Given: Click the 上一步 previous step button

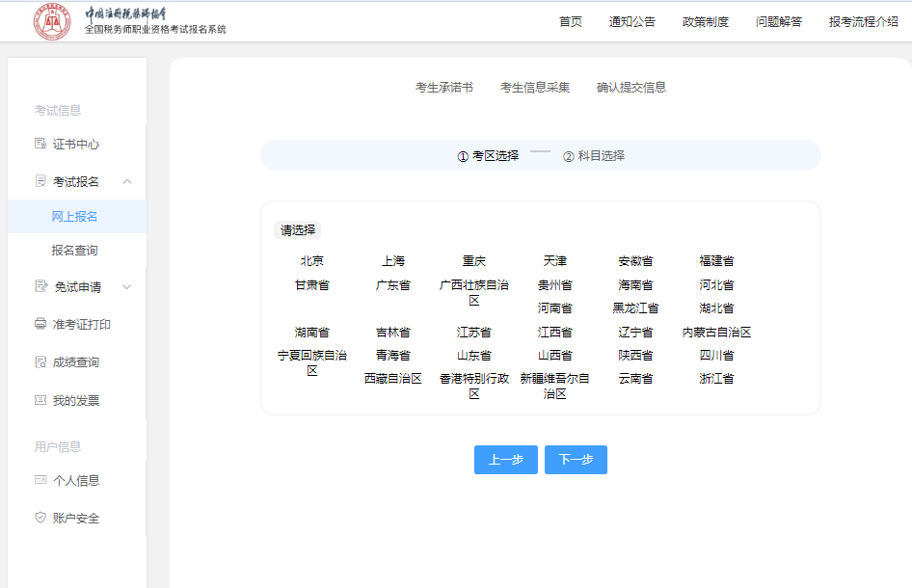Looking at the screenshot, I should 505,460.
